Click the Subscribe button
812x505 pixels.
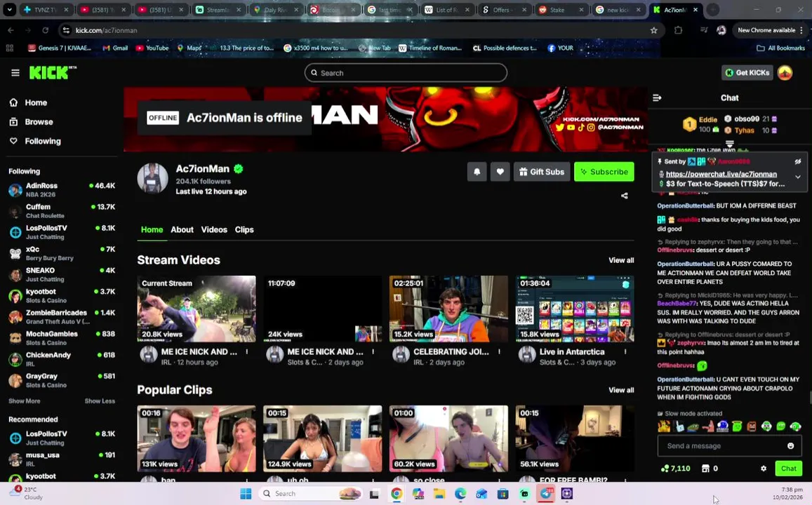click(x=604, y=172)
